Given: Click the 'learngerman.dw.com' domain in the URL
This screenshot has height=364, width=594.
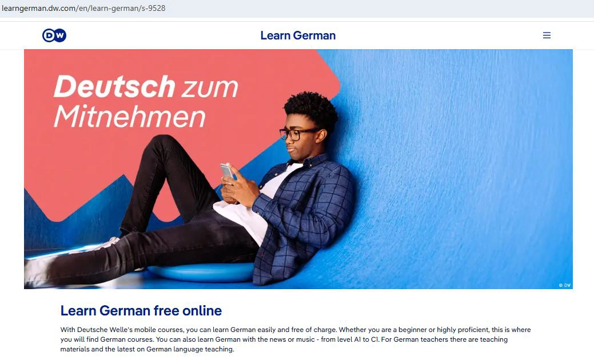Looking at the screenshot, I should click(39, 8).
